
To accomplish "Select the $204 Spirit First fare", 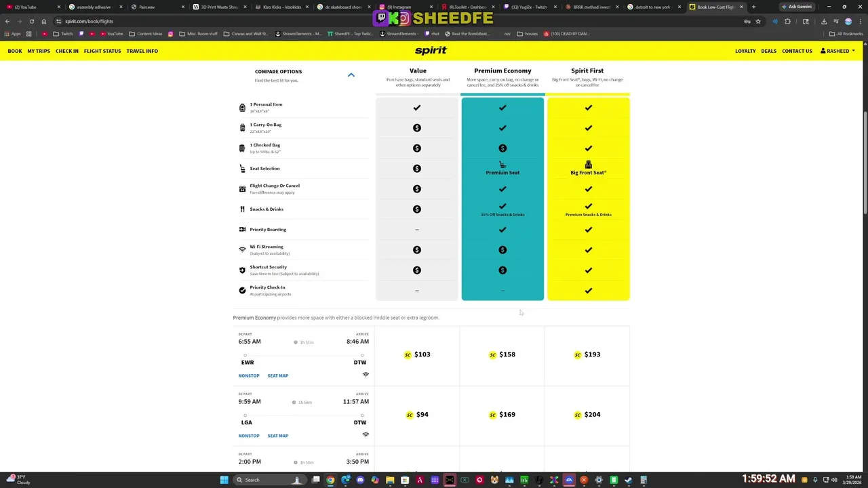I will point(587,415).
